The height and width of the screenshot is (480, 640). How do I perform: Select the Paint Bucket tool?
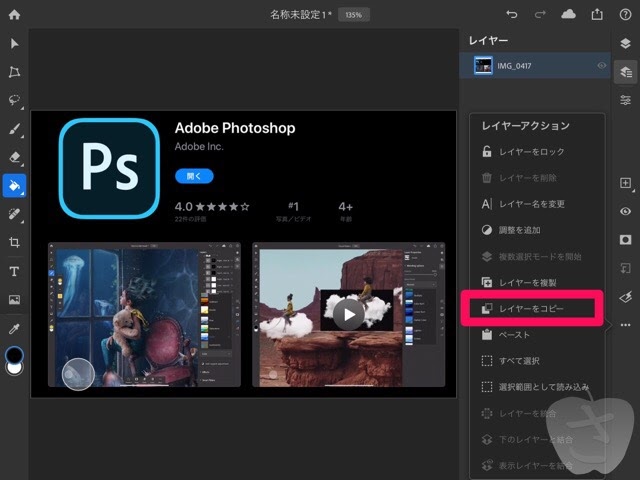[x=14, y=186]
